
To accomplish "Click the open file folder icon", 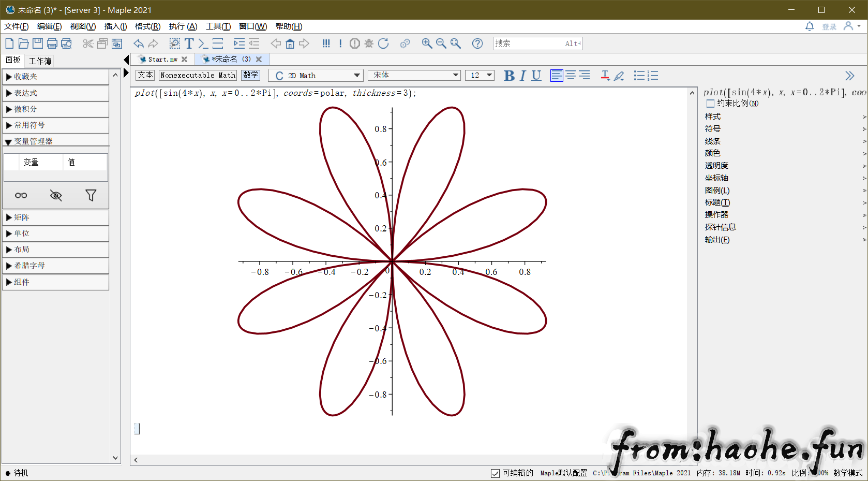I will [23, 43].
